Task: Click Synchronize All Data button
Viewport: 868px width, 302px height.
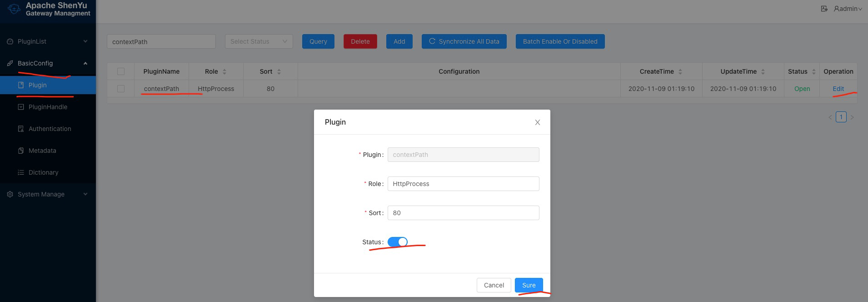Action: tap(464, 41)
